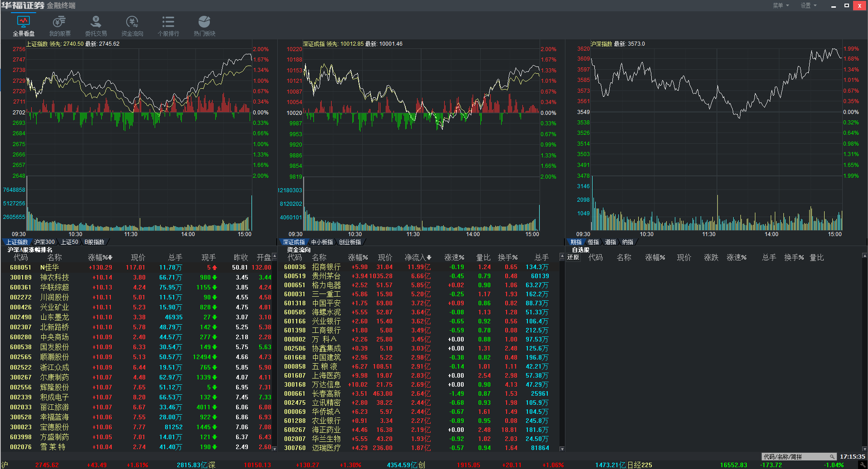
Task: Switch to the 道指 Dow Jones tab
Action: [610, 242]
